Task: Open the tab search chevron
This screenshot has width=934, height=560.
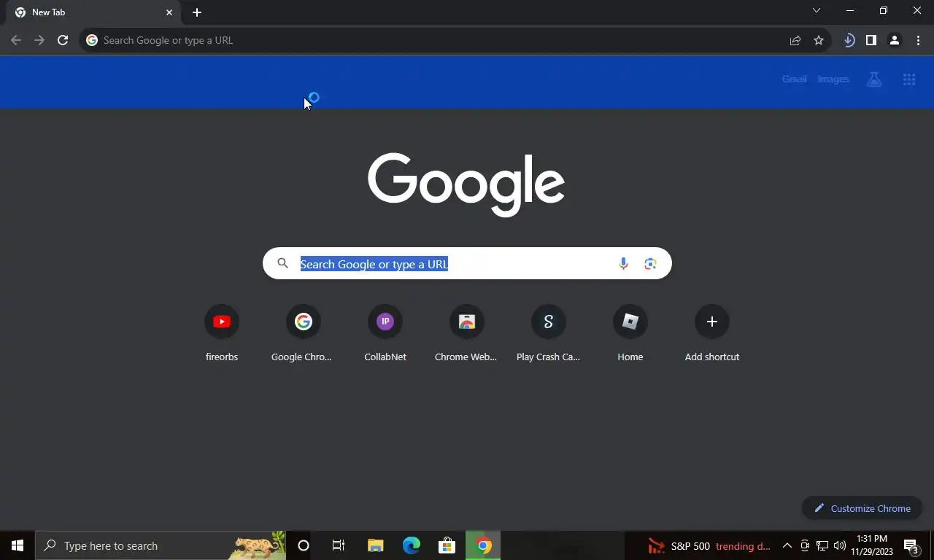Action: (817, 10)
